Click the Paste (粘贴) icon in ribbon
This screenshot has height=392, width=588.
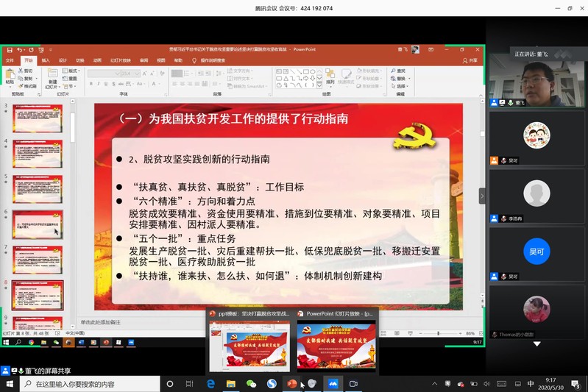(x=10, y=76)
